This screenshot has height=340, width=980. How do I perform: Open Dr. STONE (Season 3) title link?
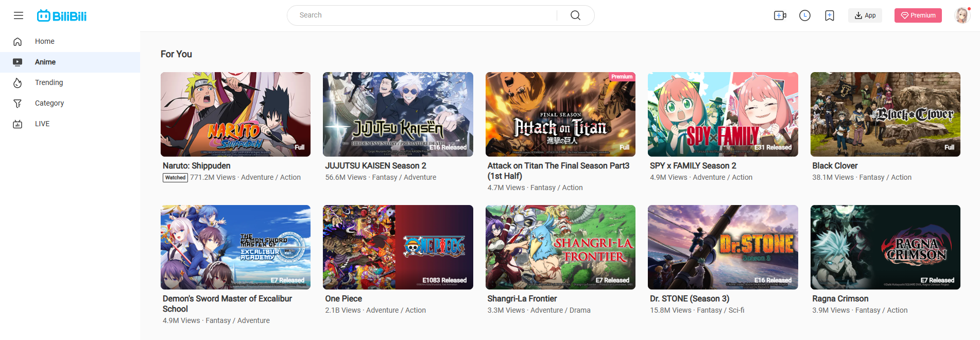(x=689, y=299)
